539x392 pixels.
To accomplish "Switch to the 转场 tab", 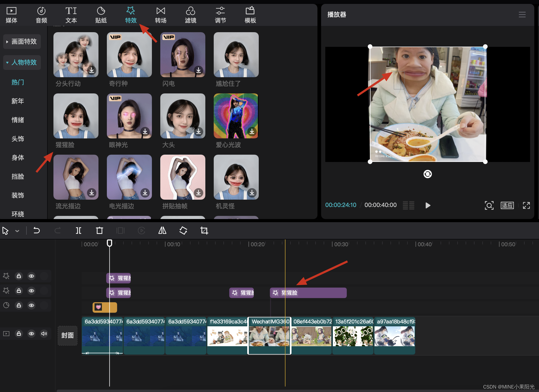I will [161, 15].
